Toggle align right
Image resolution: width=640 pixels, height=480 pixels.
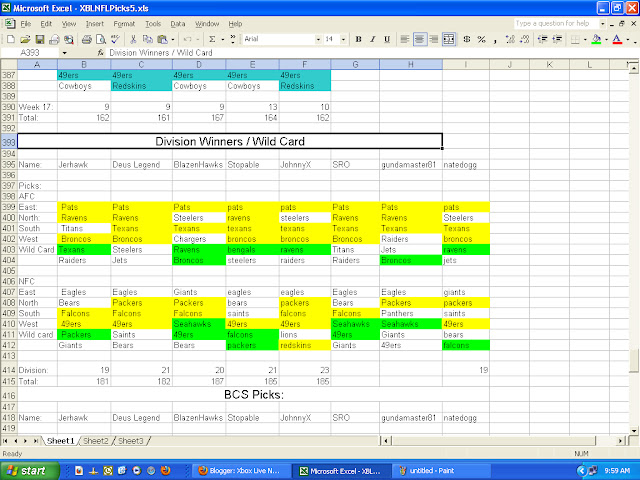(434, 39)
